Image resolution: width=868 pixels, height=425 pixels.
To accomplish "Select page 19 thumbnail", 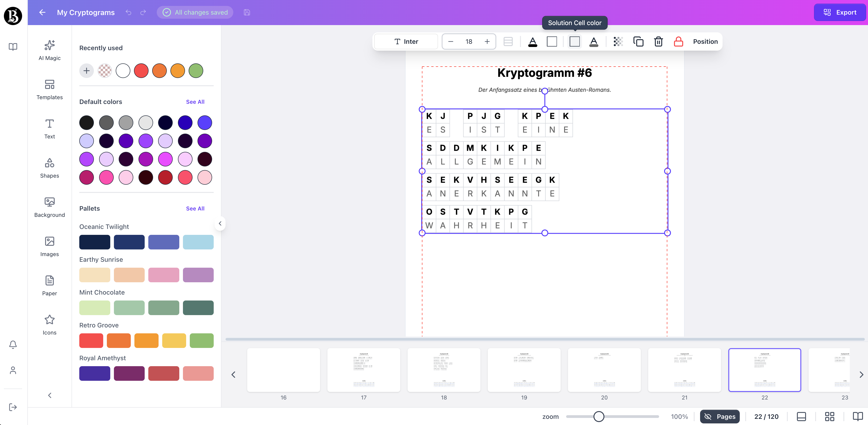I will pos(524,370).
